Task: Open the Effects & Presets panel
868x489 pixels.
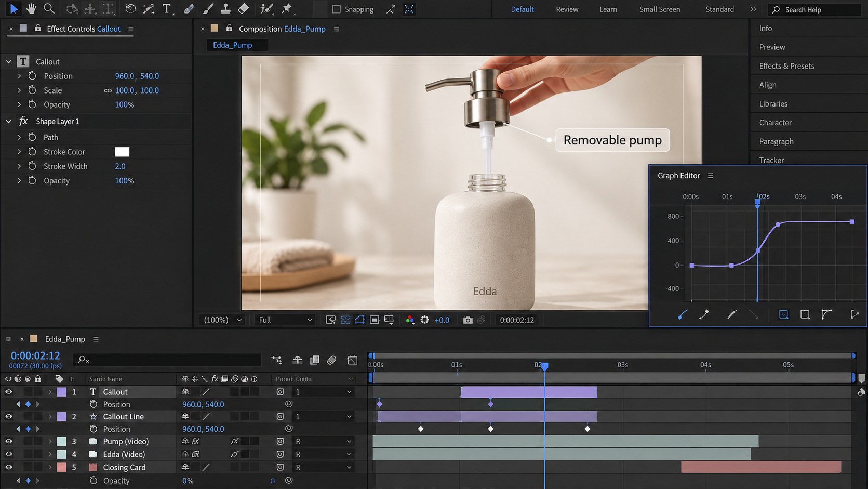Action: [x=786, y=66]
